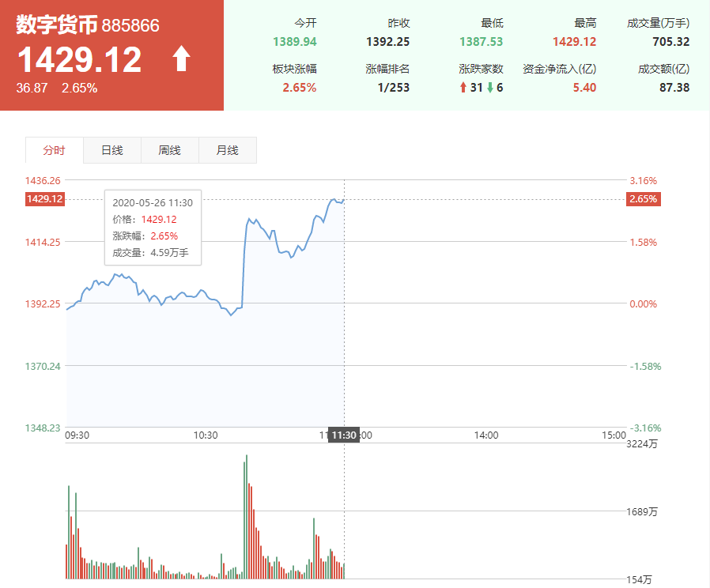Click the green falling-count arrow beside 6
710x588 pixels.
point(490,88)
